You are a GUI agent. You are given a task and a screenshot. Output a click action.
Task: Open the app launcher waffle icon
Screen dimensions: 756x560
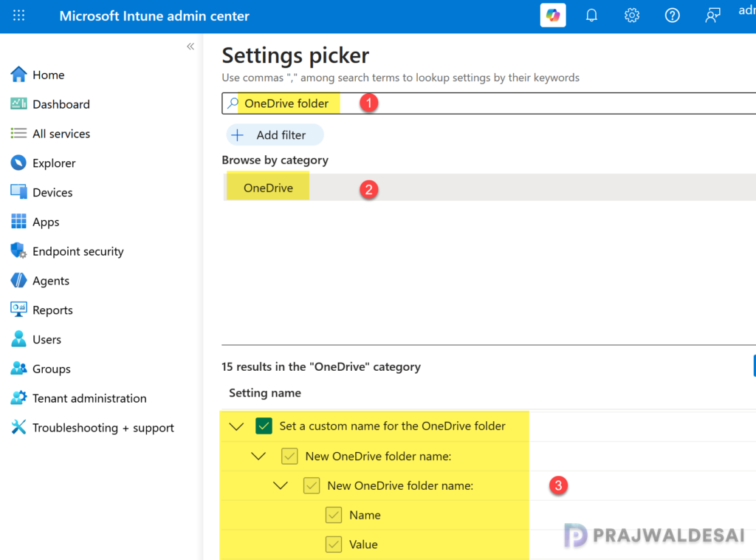coord(18,16)
